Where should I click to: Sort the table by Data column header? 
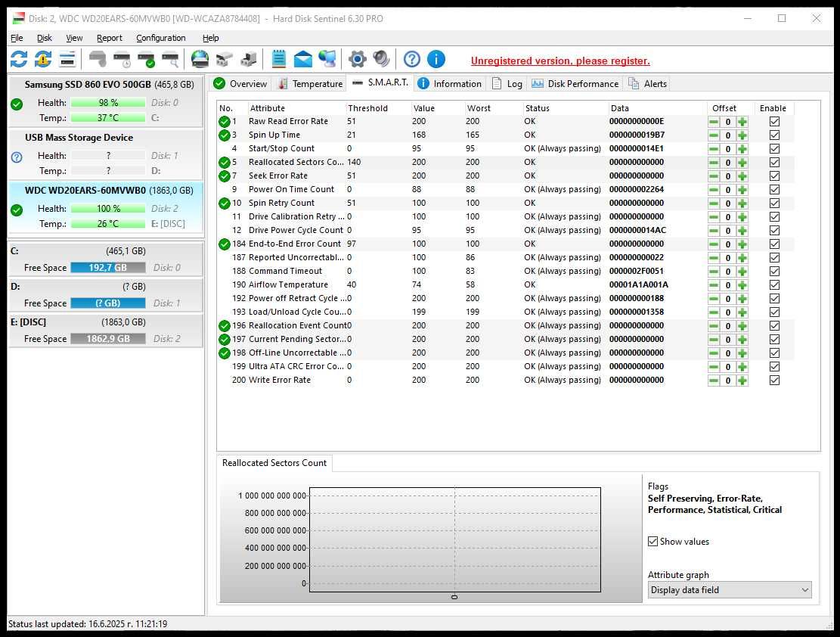click(x=656, y=108)
